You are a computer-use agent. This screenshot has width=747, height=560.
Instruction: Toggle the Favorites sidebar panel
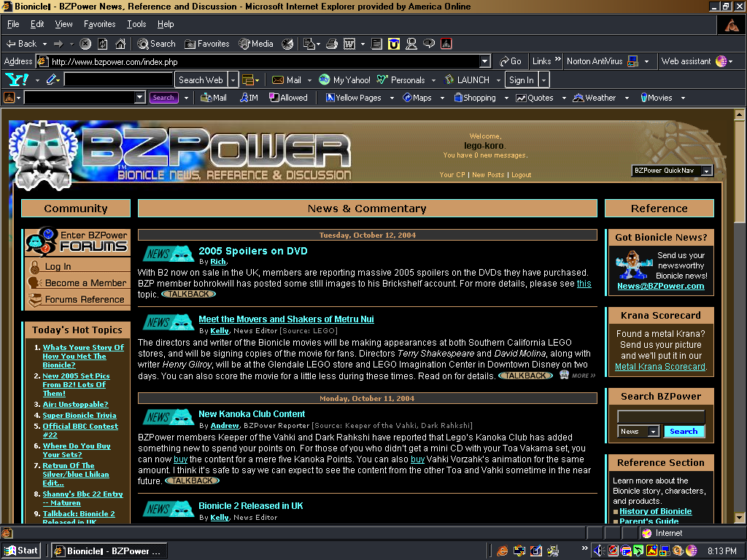click(206, 43)
